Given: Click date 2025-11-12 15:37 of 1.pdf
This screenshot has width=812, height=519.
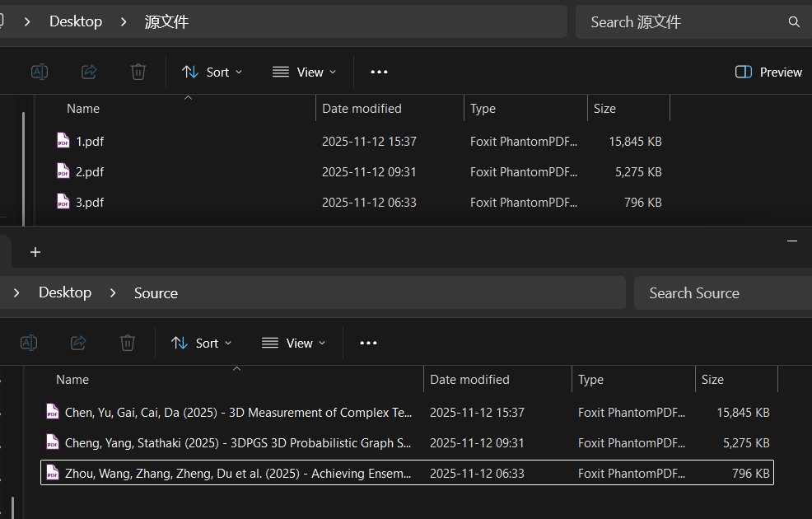Looking at the screenshot, I should click(x=369, y=142).
